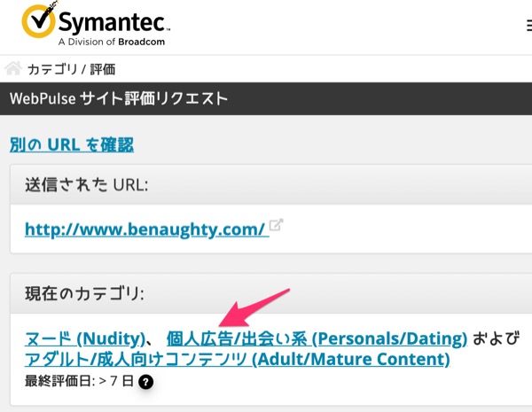Viewport: 532px width, 412px height.
Task: Open the Personals/Dating category link
Action: [x=317, y=338]
